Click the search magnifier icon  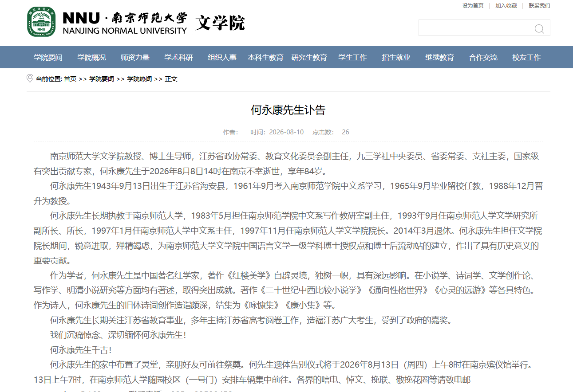point(539,29)
